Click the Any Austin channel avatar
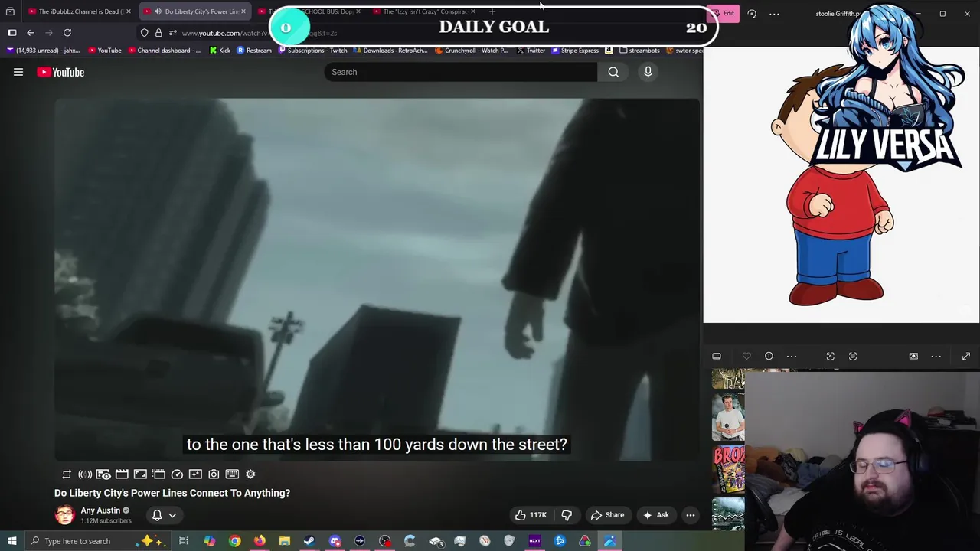The width and height of the screenshot is (980, 551). 64,514
